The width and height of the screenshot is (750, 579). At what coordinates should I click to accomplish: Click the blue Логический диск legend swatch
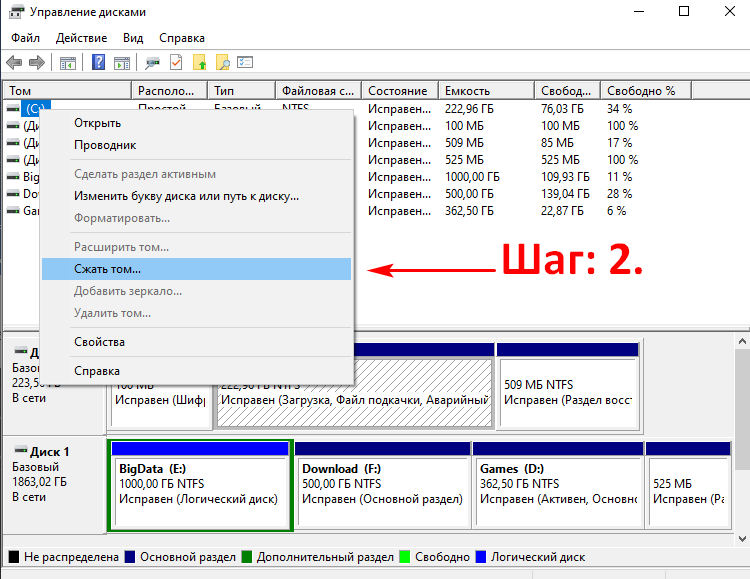click(481, 557)
